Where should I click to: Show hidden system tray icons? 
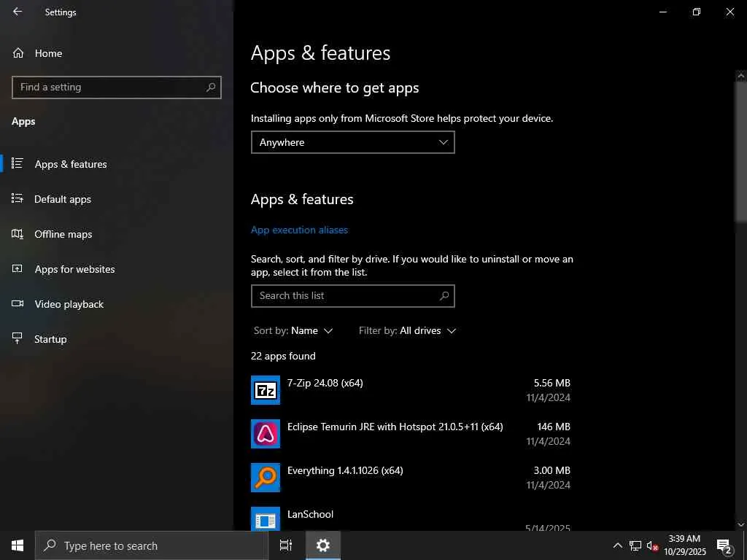617,545
